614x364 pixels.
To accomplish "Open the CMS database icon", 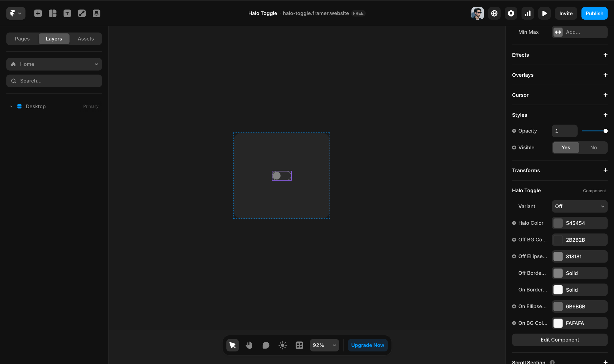I will tap(96, 13).
